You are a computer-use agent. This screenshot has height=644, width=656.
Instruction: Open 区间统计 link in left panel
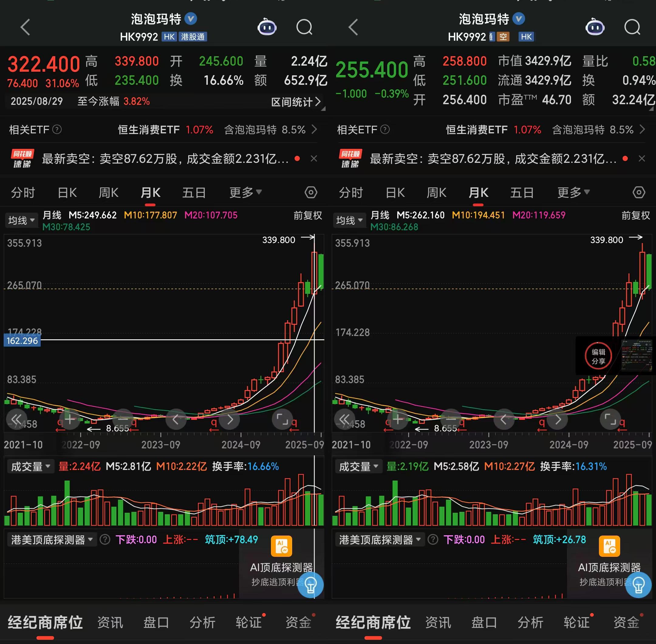pos(296,102)
